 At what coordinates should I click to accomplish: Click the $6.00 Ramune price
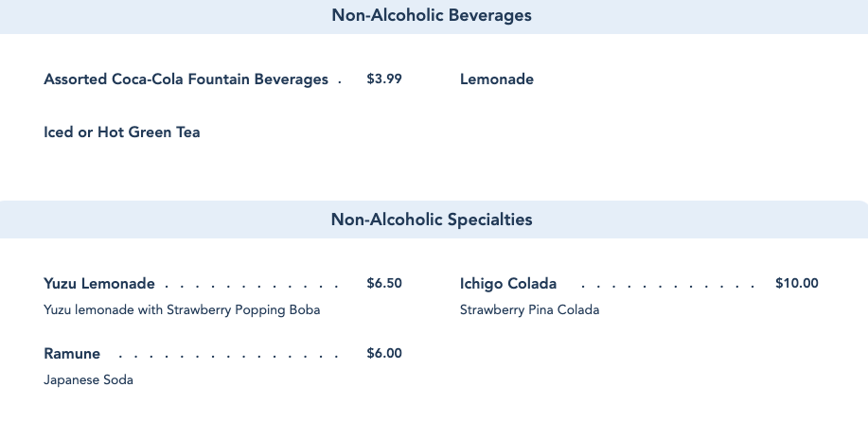pos(384,354)
